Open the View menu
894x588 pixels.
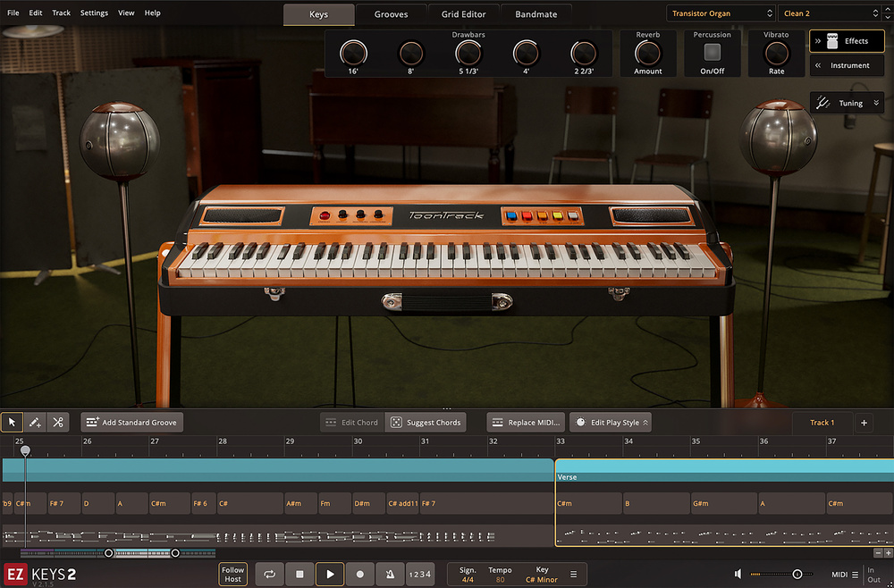pos(126,13)
